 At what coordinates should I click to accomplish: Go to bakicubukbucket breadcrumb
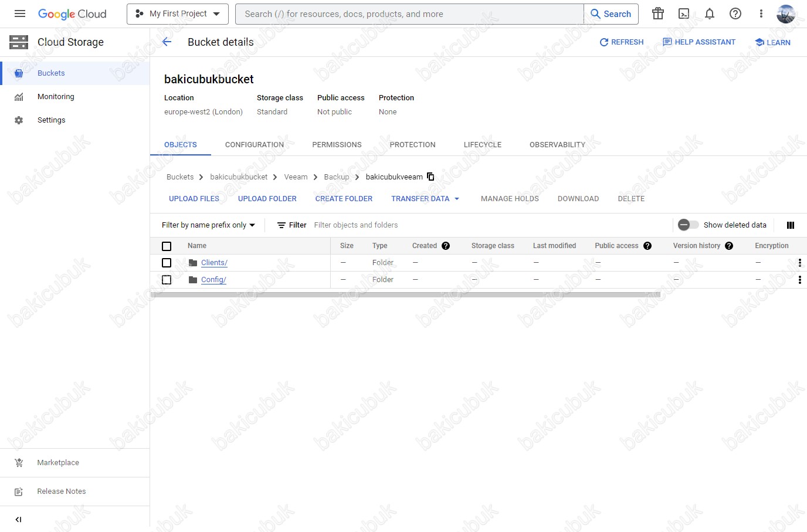click(x=239, y=177)
